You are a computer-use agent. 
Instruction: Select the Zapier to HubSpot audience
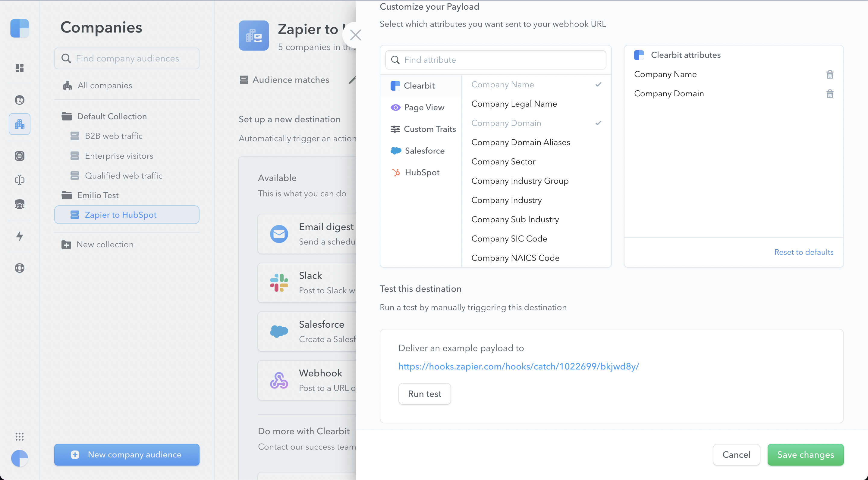pyautogui.click(x=127, y=215)
